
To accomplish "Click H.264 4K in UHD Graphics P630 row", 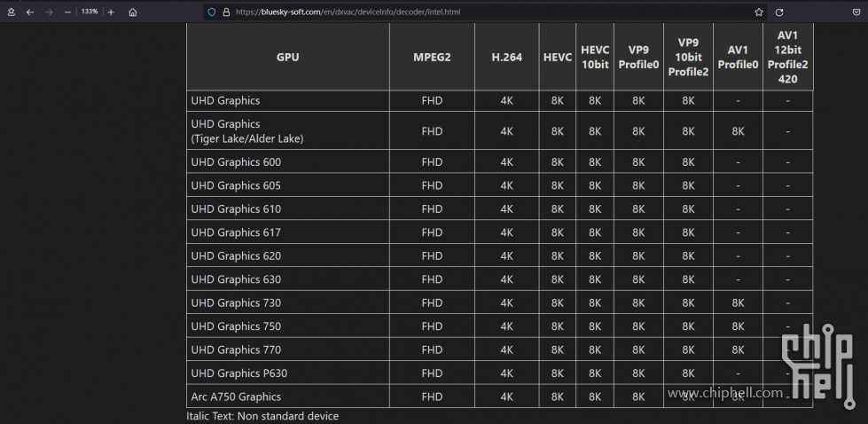I will 506,373.
